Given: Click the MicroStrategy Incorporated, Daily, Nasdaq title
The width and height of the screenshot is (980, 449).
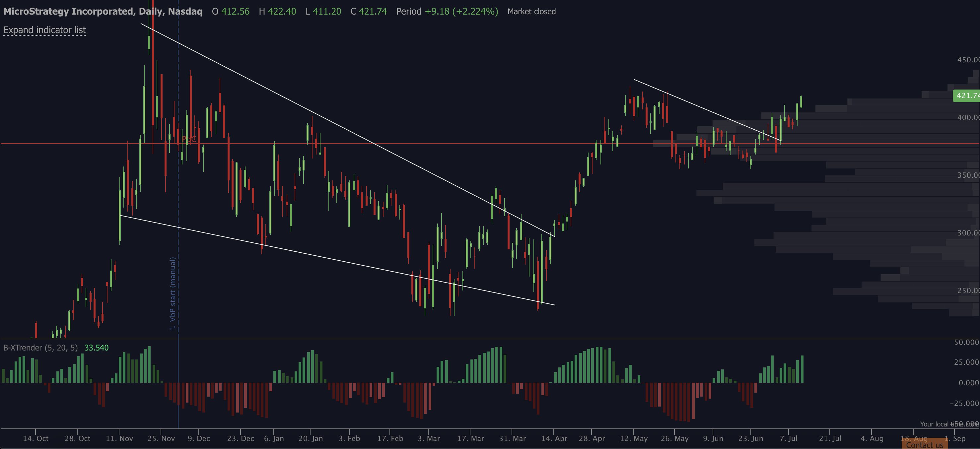Looking at the screenshot, I should (x=103, y=11).
